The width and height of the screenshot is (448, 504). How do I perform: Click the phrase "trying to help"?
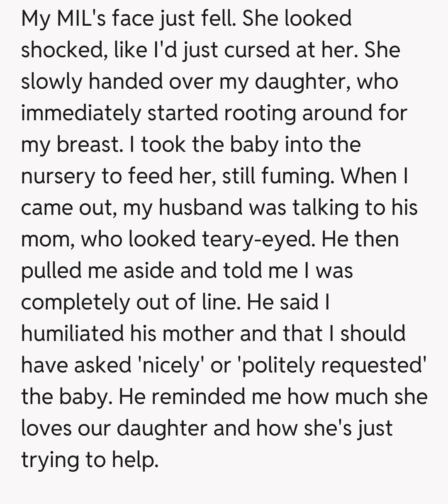pyautogui.click(x=90, y=460)
